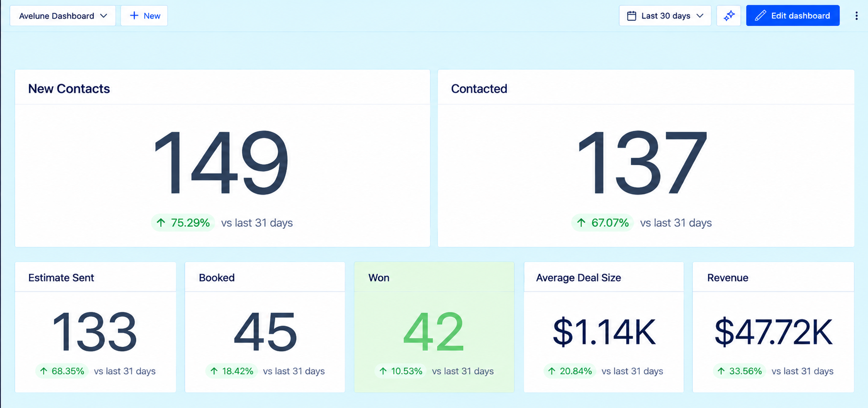Click the New dashboard button
Viewport: 868px width, 408px height.
[144, 16]
